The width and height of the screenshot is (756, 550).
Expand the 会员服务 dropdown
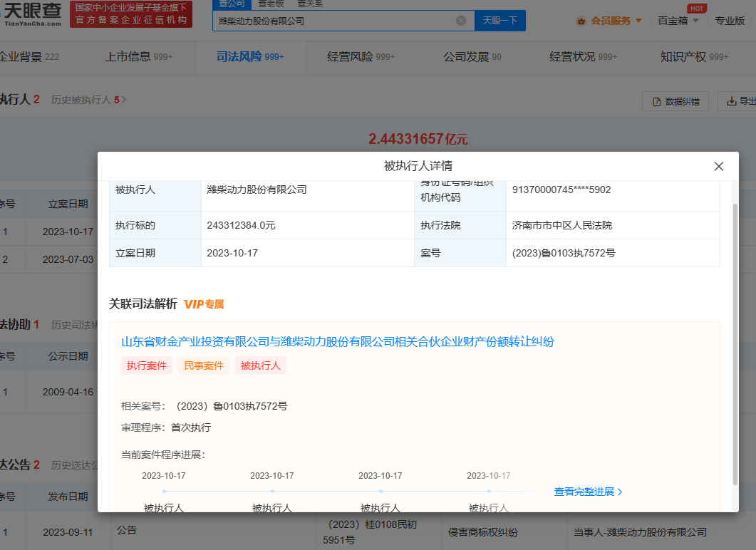coord(638,21)
